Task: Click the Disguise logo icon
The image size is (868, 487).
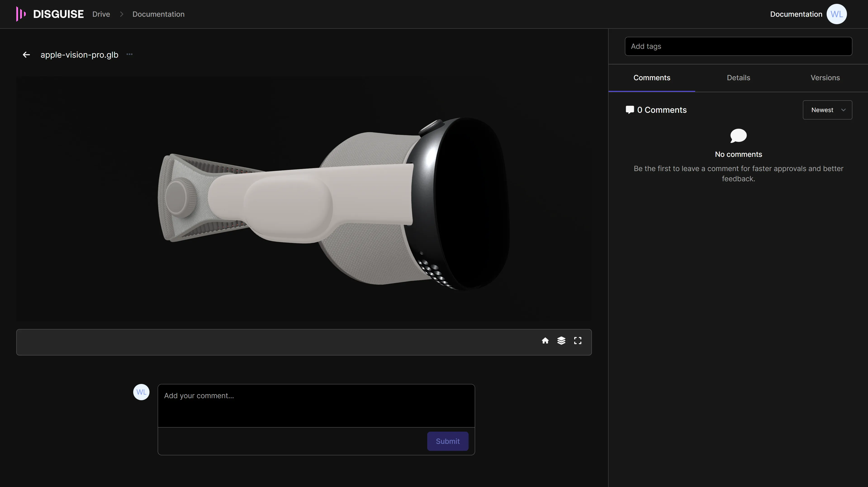Action: (21, 14)
